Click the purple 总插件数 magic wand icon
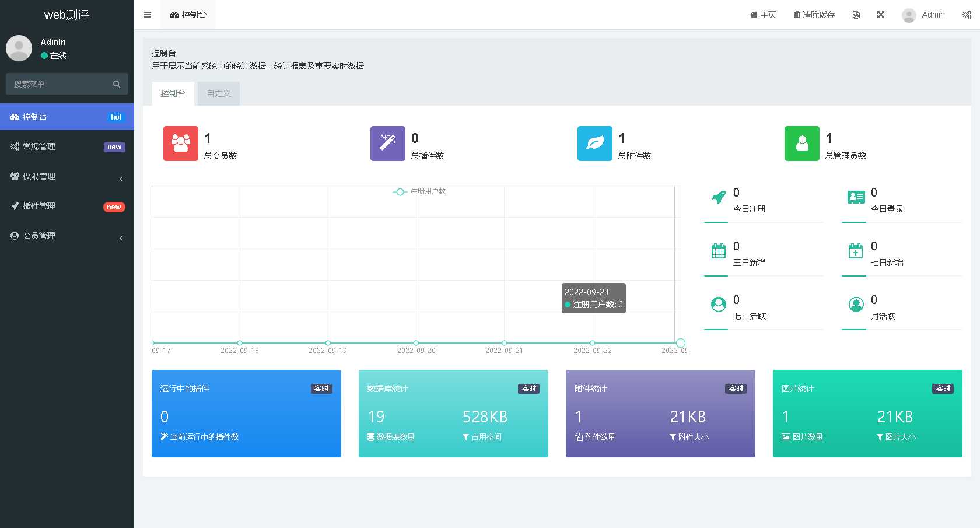980x528 pixels. [x=388, y=144]
